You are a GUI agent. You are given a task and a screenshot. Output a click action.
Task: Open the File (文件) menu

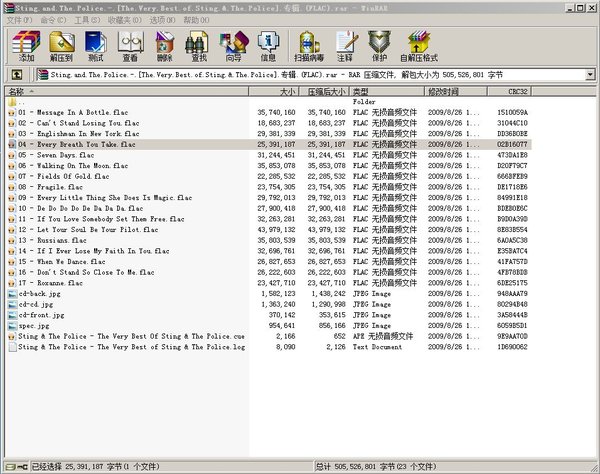point(19,19)
